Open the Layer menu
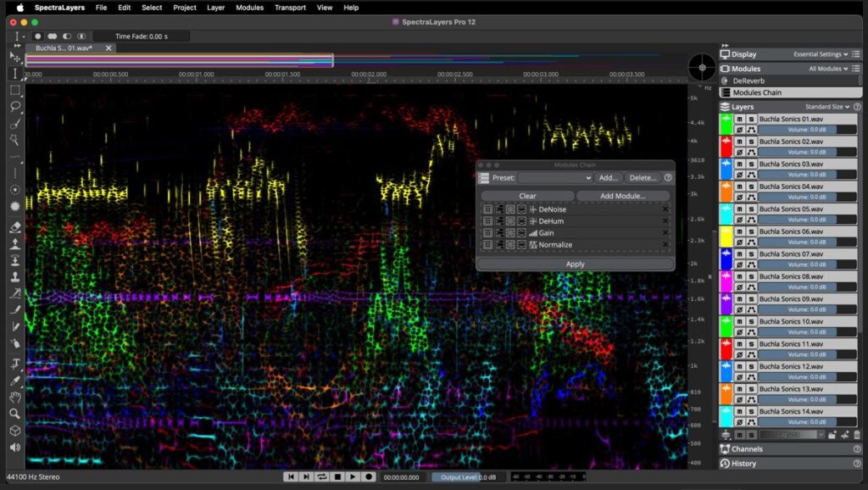Viewport: 868px width, 490px height. click(216, 8)
